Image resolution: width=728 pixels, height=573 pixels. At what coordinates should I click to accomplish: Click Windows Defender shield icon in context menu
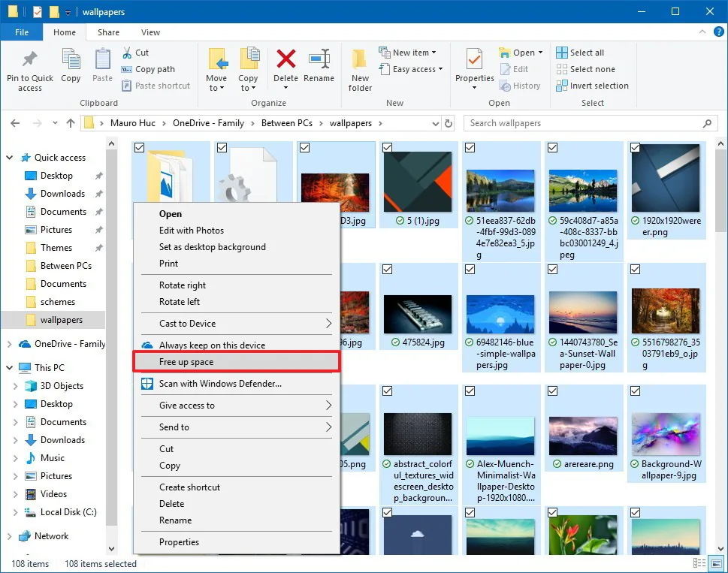[147, 384]
